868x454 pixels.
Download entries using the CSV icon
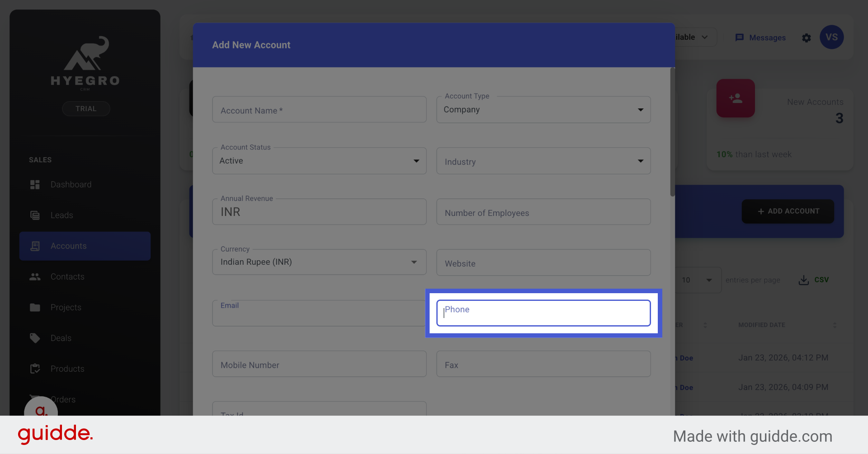[x=803, y=280]
